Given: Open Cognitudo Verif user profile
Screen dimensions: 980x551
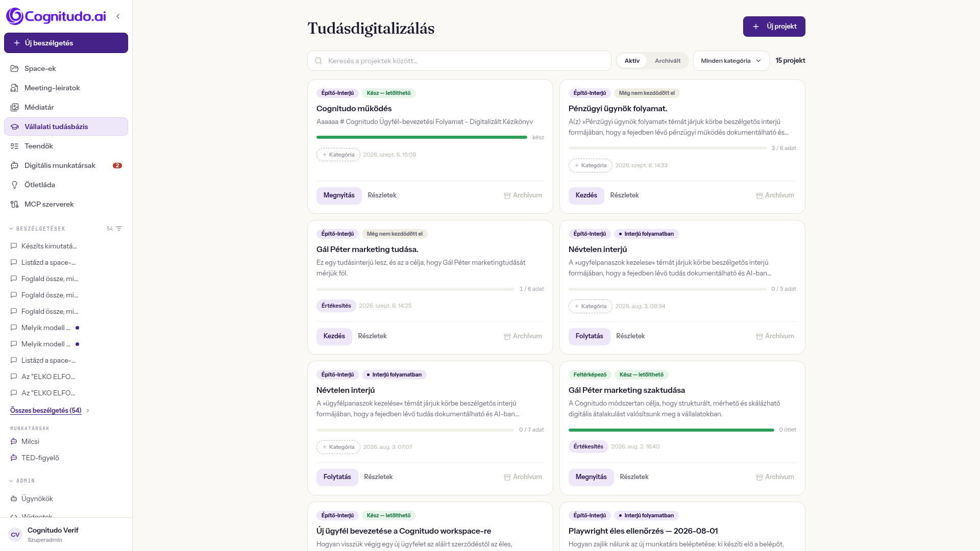Looking at the screenshot, I should coord(66,535).
